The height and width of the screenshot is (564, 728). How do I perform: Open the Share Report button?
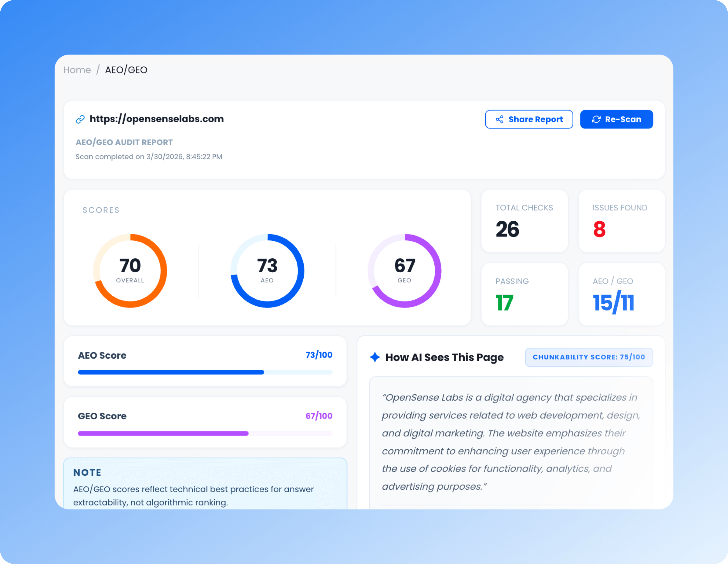click(529, 119)
